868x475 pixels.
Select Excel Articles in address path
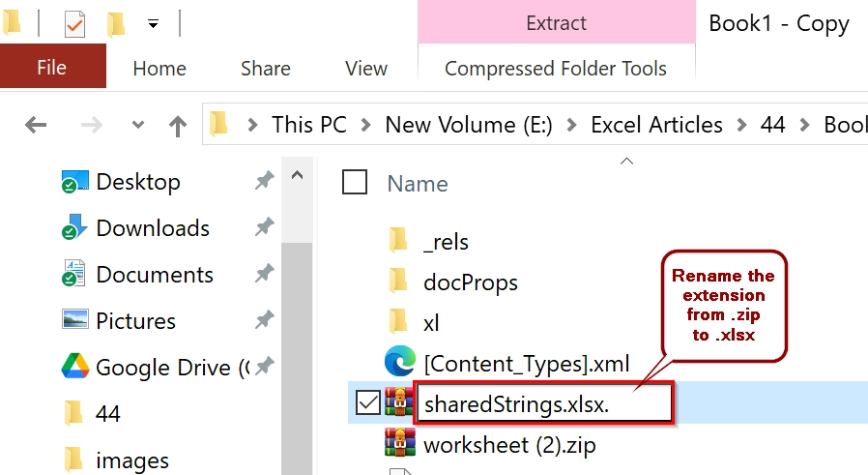click(656, 125)
